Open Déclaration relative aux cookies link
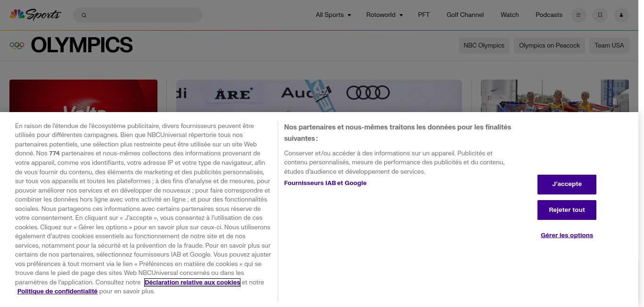The height and width of the screenshot is (307, 644). (192, 283)
